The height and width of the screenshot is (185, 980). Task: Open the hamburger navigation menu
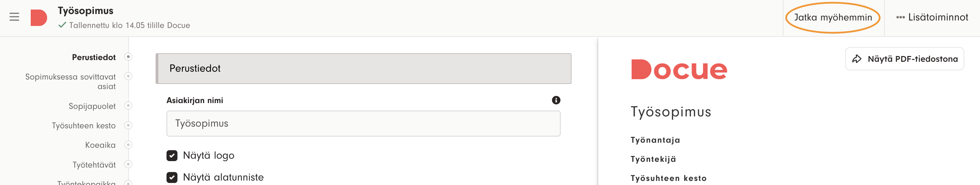(x=14, y=17)
